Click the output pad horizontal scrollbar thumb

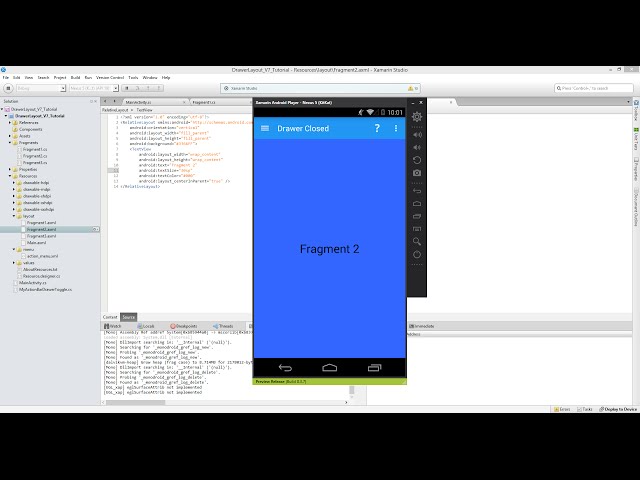pyautogui.click(x=136, y=402)
